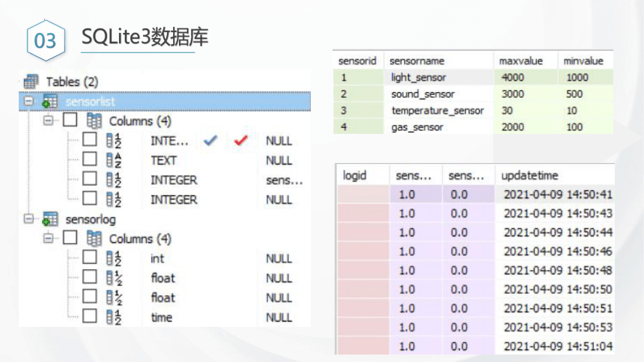The width and height of the screenshot is (644, 362).
Task: Select the temperature_sensor cell
Action: click(438, 111)
